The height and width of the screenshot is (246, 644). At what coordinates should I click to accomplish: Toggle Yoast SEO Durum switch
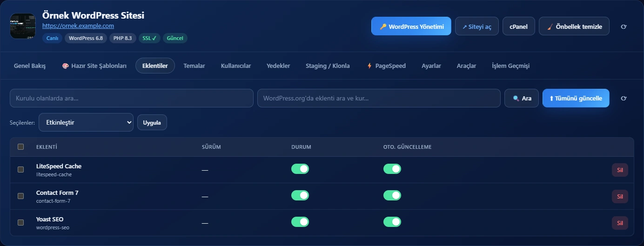(300, 222)
